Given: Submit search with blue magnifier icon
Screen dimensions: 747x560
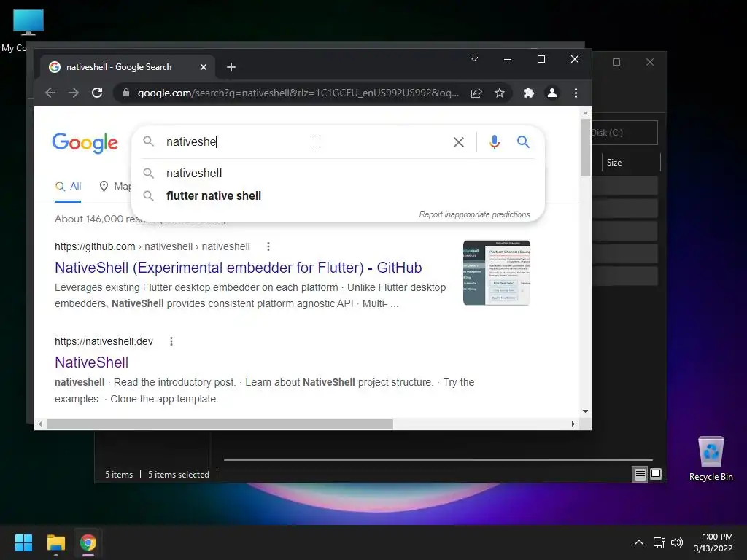Looking at the screenshot, I should click(523, 142).
